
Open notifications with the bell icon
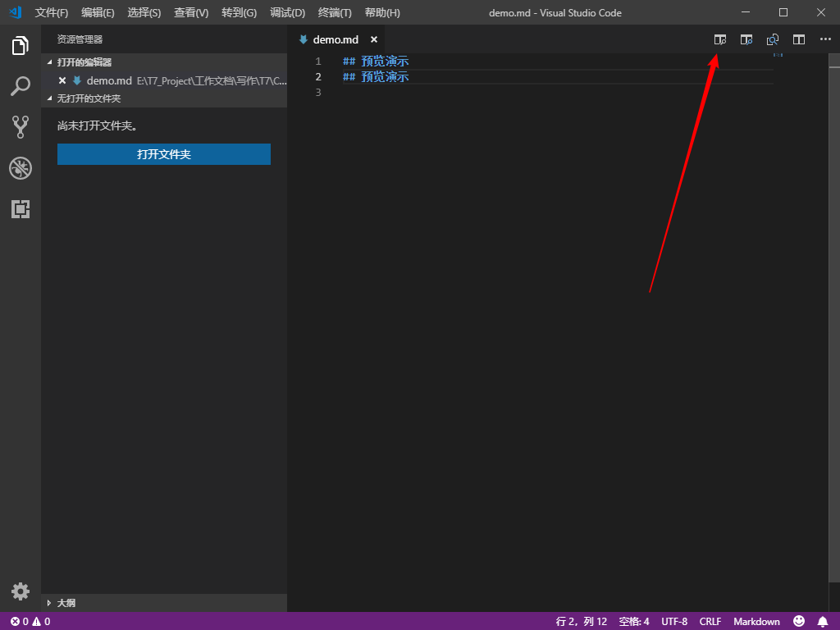tap(823, 622)
